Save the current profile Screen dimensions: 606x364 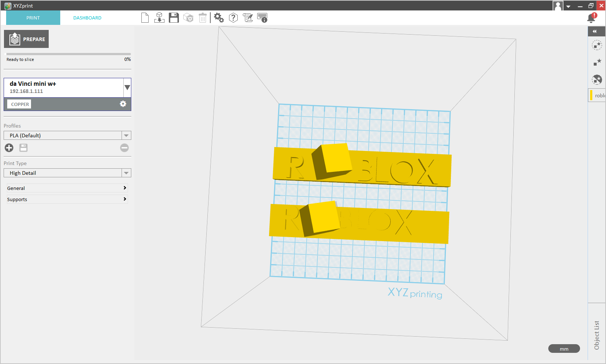23,148
